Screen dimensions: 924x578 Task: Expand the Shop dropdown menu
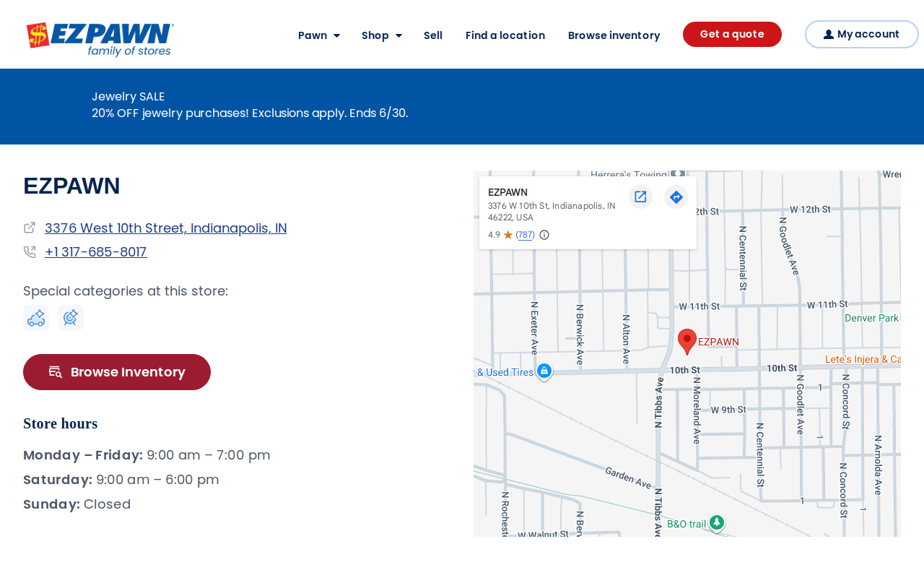point(382,35)
